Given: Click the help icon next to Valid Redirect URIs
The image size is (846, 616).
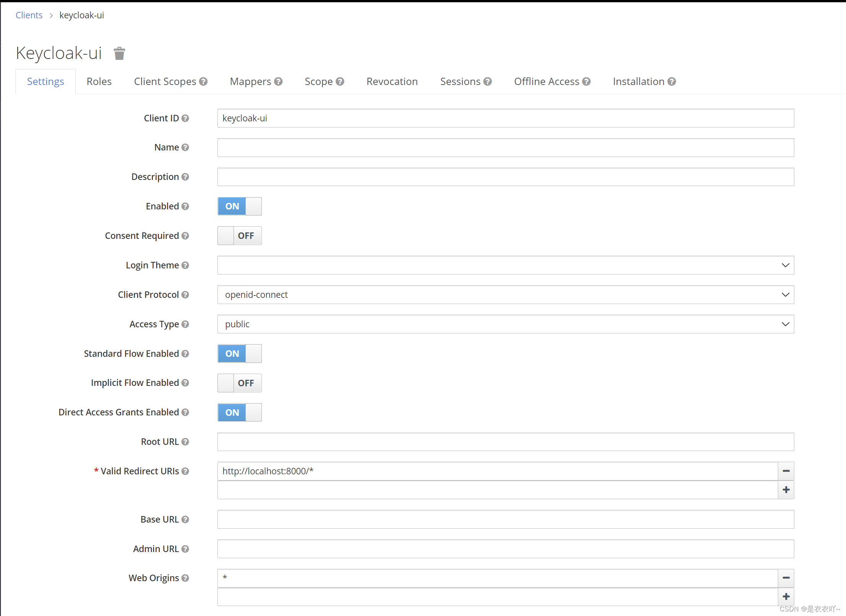Looking at the screenshot, I should point(185,471).
